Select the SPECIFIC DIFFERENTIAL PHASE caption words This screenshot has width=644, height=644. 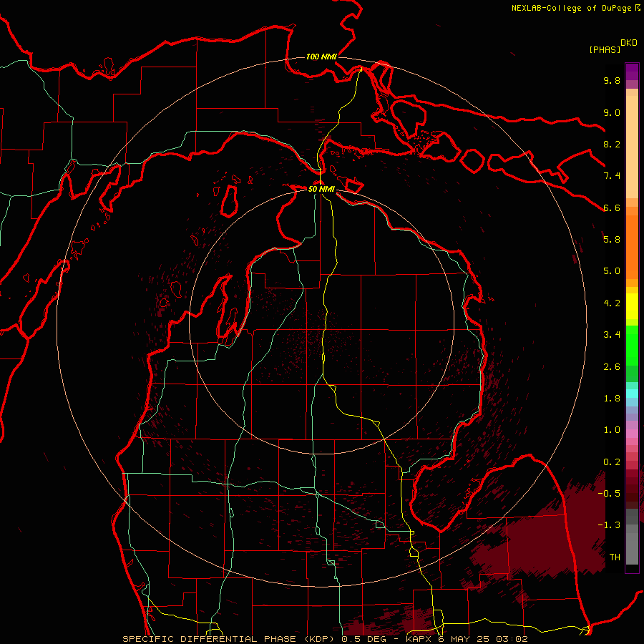(x=209, y=639)
